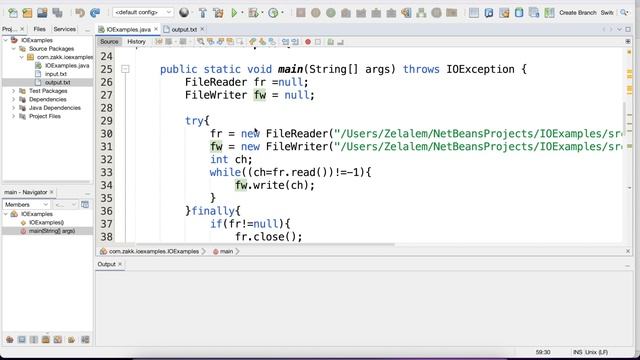Image resolution: width=640 pixels, height=360 pixels.
Task: Select output.txt in project tree
Action: [57, 82]
